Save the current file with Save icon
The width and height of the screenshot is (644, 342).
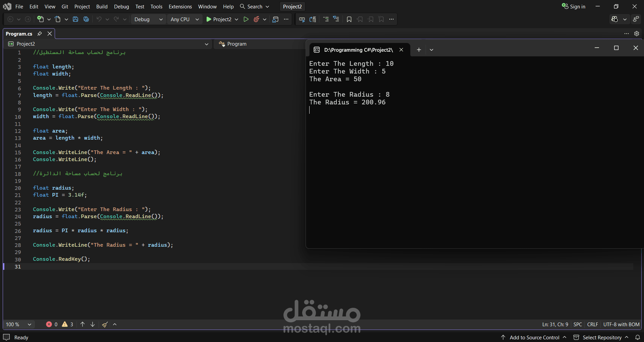point(75,19)
